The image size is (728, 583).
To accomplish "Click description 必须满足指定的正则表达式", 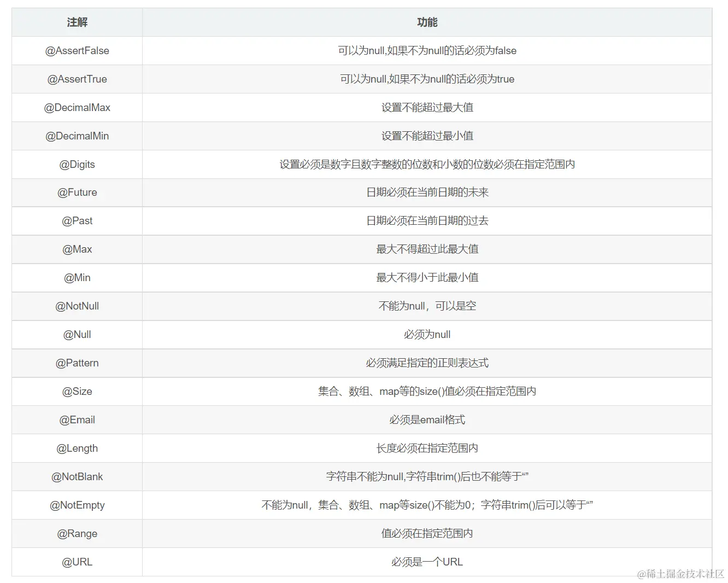I will click(x=427, y=363).
